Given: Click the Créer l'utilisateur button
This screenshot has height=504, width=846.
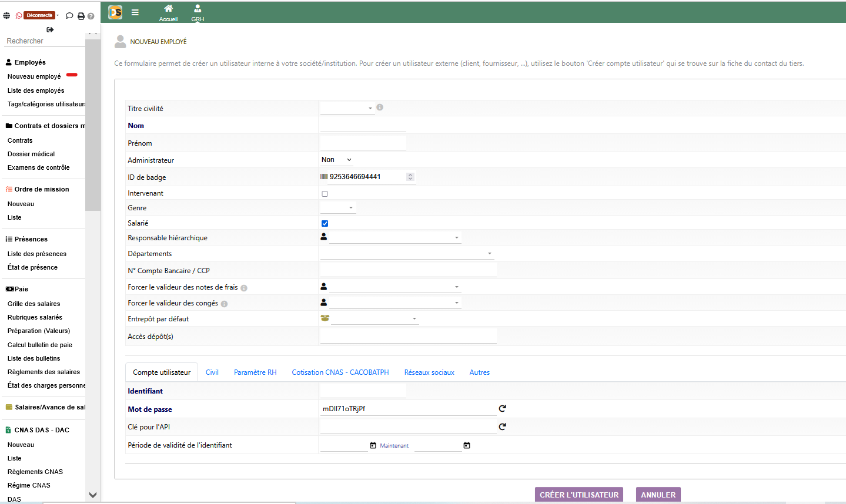Looking at the screenshot, I should point(579,495).
